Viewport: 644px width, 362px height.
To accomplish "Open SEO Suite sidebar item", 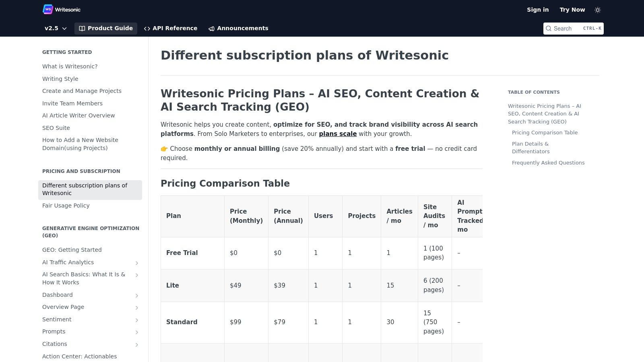I will pyautogui.click(x=56, y=128).
